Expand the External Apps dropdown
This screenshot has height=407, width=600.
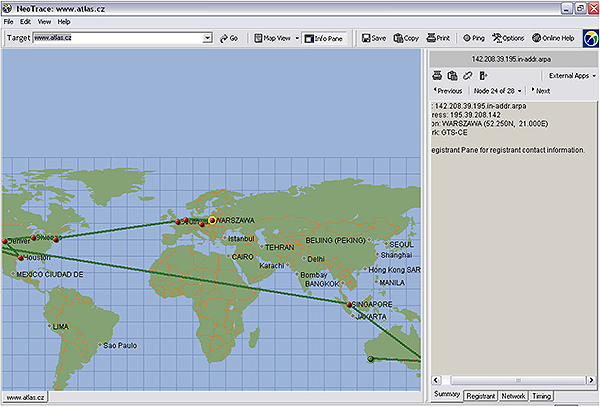click(572, 76)
